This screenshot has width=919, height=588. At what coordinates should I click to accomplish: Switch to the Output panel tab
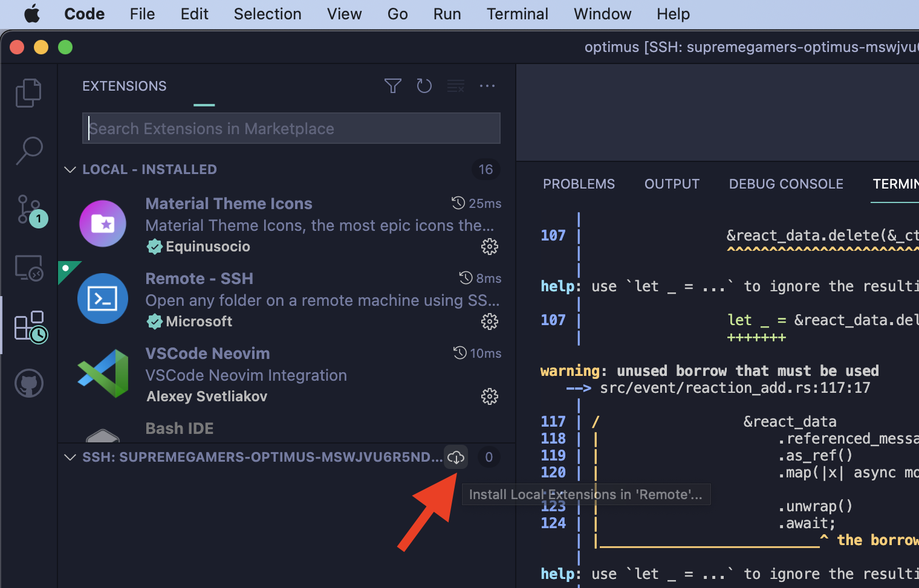[672, 184]
